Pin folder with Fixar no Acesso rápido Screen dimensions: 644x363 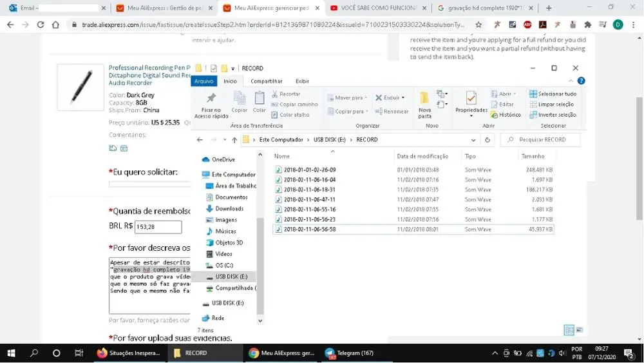(211, 105)
